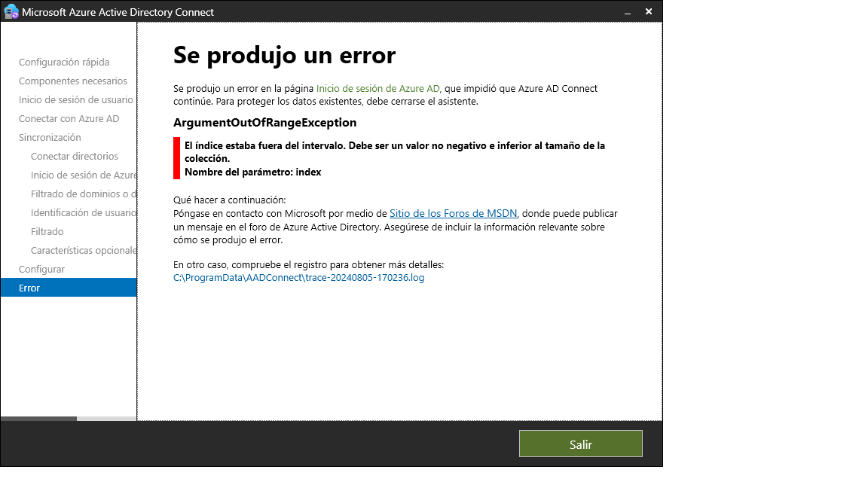Select Inicio de sesión de Azure sub-step
This screenshot has width=868, height=488.
click(x=84, y=175)
